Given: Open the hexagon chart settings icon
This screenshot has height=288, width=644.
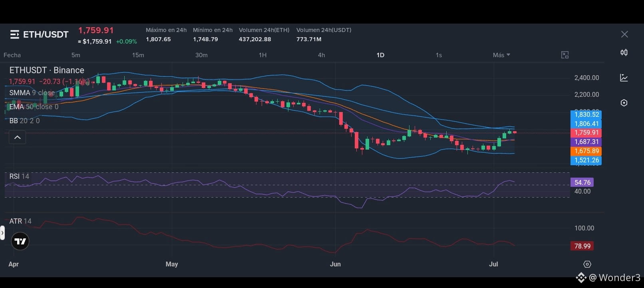Looking at the screenshot, I should (x=624, y=103).
